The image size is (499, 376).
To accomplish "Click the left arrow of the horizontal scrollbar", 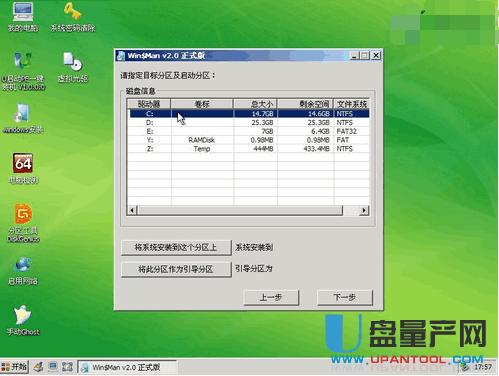I will (x=132, y=210).
